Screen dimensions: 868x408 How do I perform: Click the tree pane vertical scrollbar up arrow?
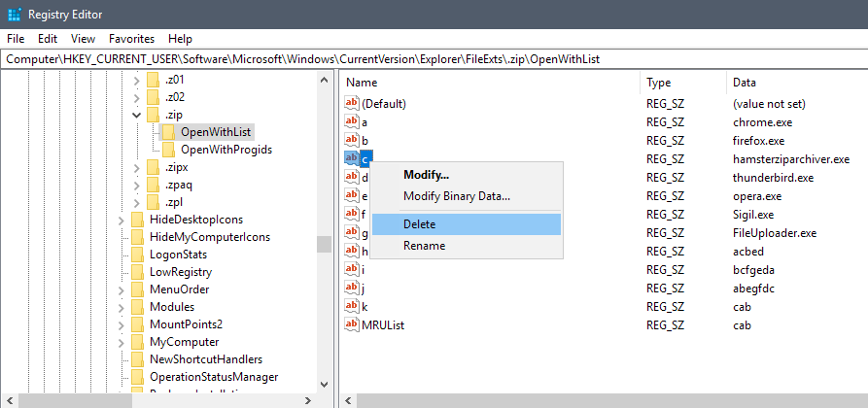(325, 81)
